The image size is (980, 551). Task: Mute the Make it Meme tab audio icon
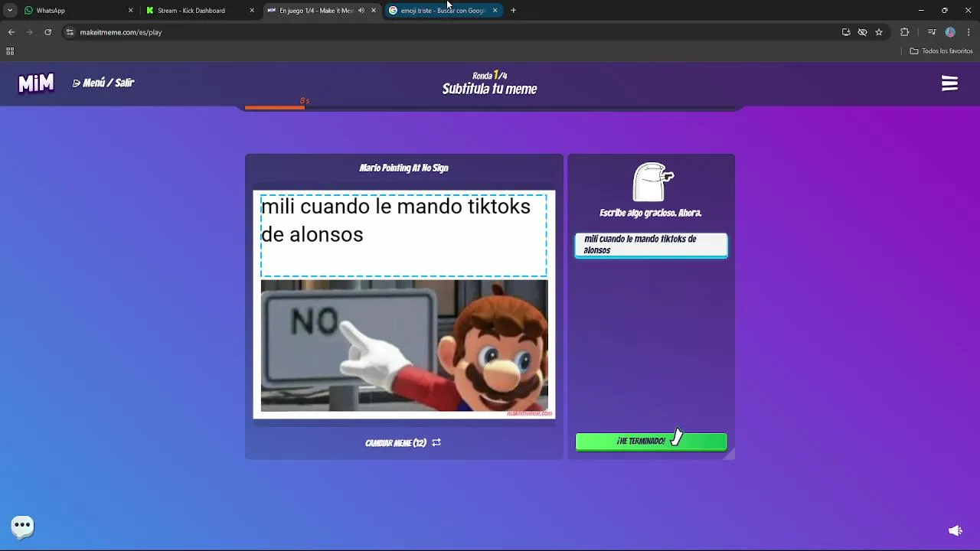[x=361, y=11]
